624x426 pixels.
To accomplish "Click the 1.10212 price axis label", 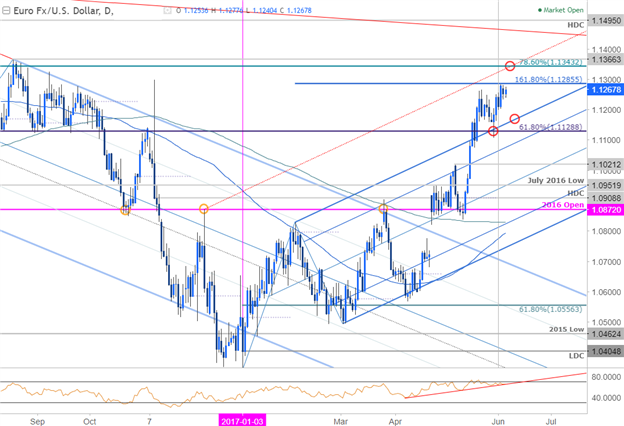I will pyautogui.click(x=606, y=164).
